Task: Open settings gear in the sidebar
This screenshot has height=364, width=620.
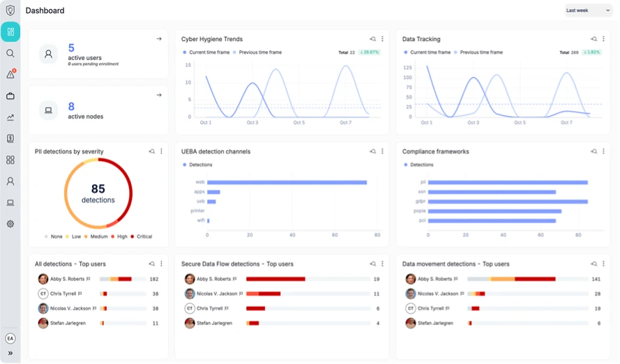Action: tap(10, 224)
